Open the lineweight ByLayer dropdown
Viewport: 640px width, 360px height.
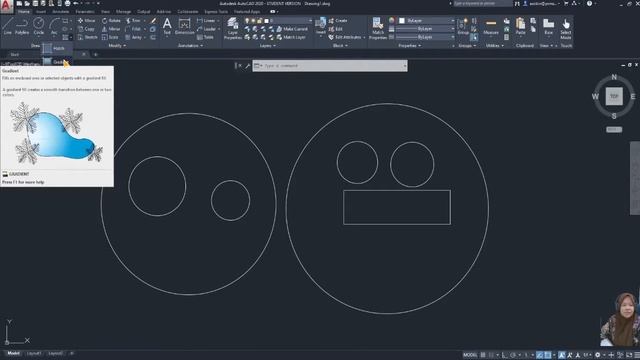pyautogui.click(x=425, y=29)
